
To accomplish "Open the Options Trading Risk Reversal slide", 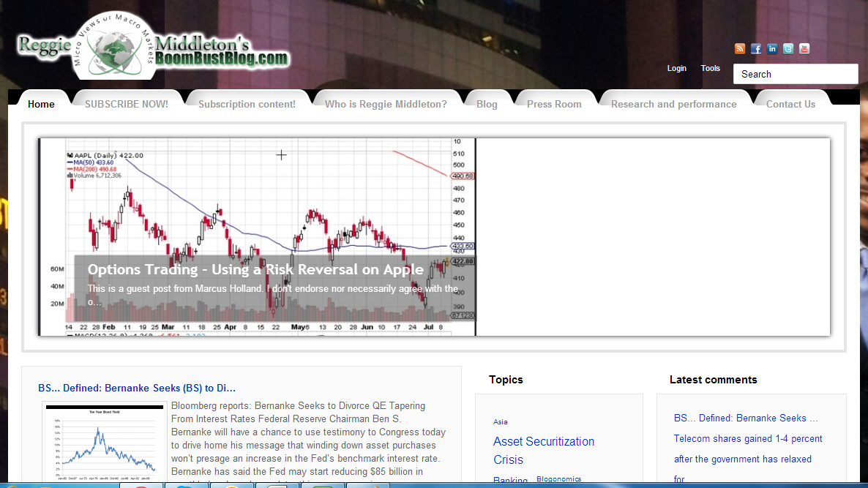I will tap(255, 269).
